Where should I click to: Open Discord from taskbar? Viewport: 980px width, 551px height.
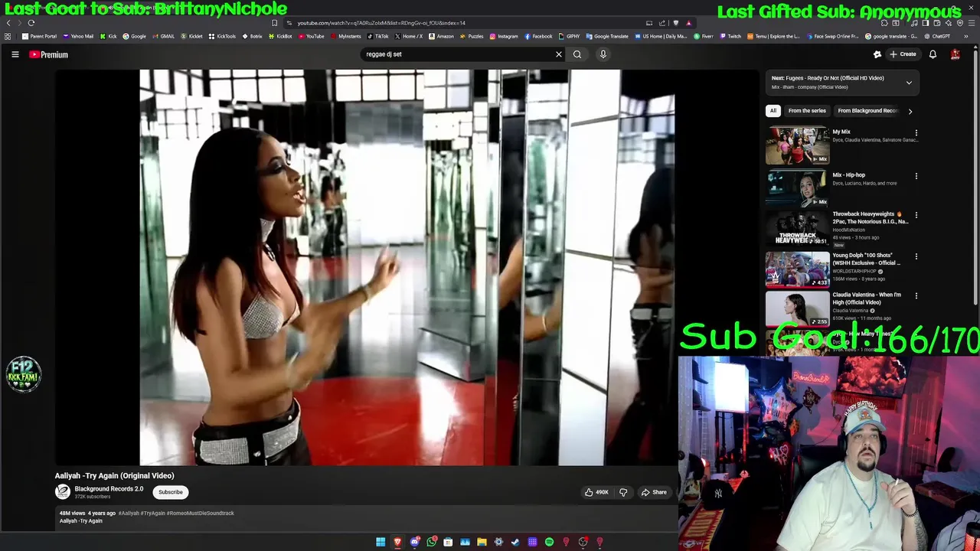(x=414, y=542)
